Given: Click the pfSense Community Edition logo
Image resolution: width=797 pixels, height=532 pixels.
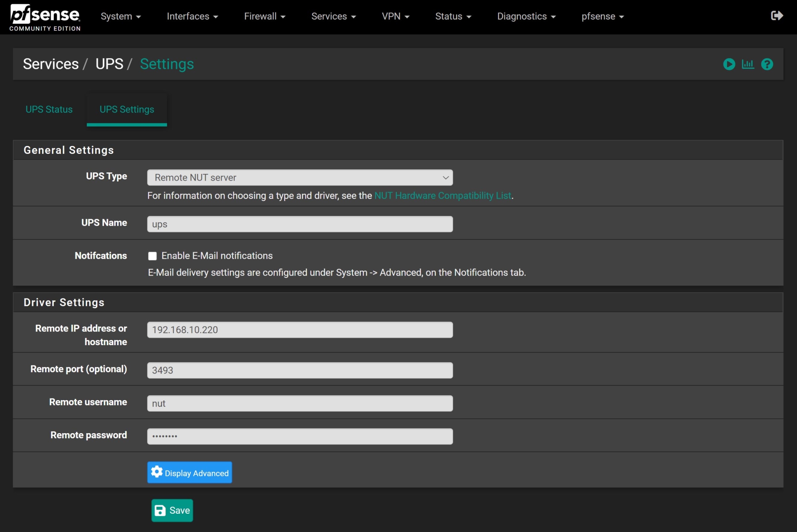Looking at the screenshot, I should [x=44, y=16].
